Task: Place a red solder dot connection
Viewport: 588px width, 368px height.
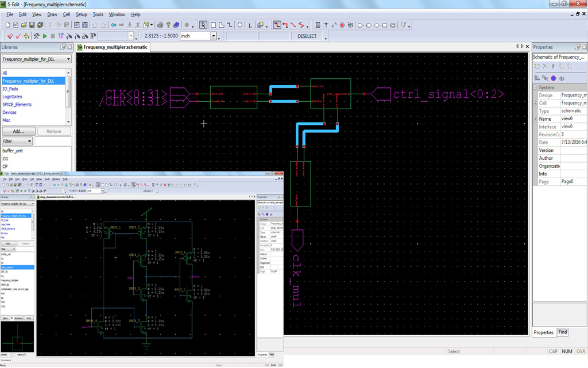Action: point(342,25)
